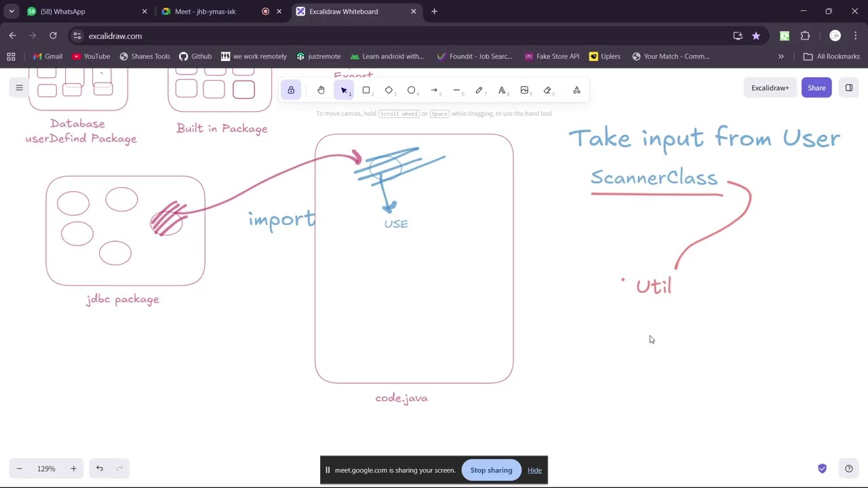Image resolution: width=868 pixels, height=488 pixels.
Task: Select the Text tool
Action: pos(502,90)
